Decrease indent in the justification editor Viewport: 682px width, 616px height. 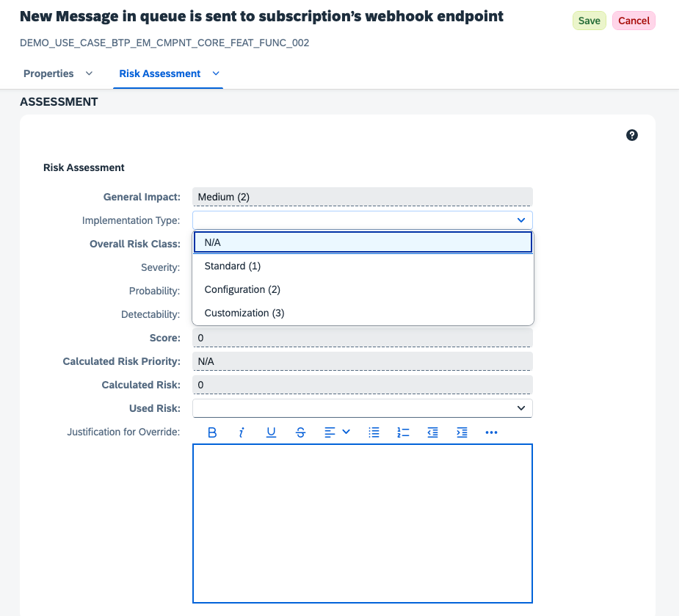pyautogui.click(x=432, y=432)
